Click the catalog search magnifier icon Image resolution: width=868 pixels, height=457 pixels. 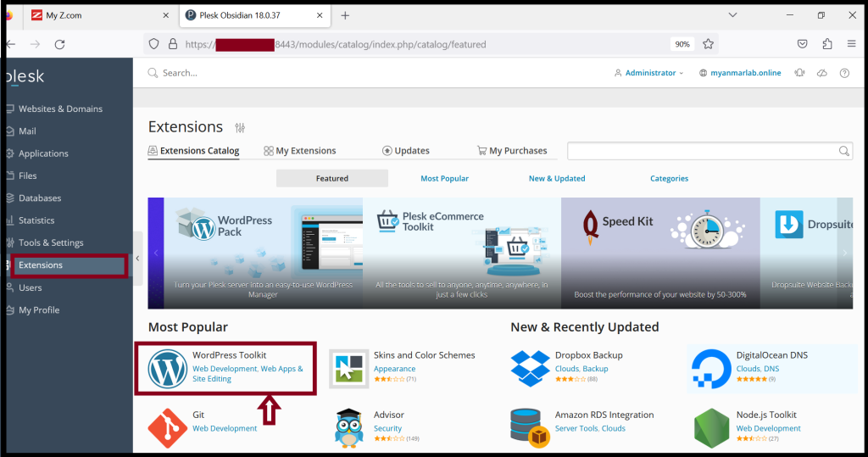[843, 151]
